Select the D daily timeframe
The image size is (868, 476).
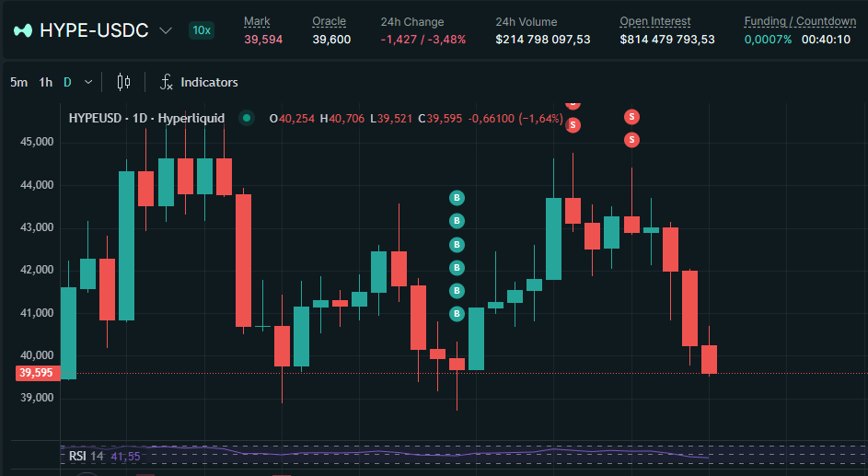click(67, 83)
